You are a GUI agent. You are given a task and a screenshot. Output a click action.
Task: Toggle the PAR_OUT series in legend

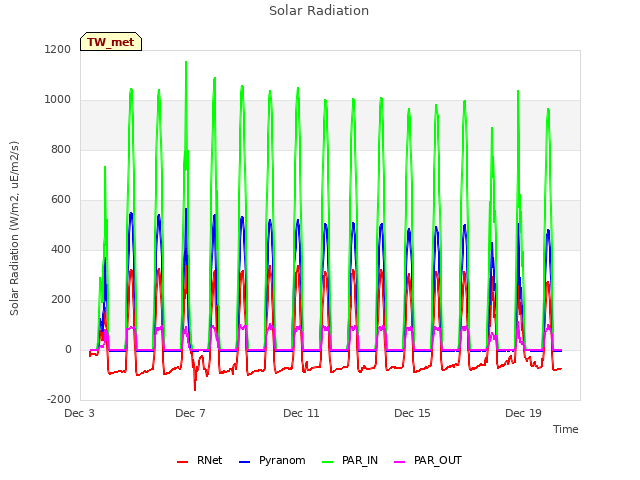coord(428,460)
